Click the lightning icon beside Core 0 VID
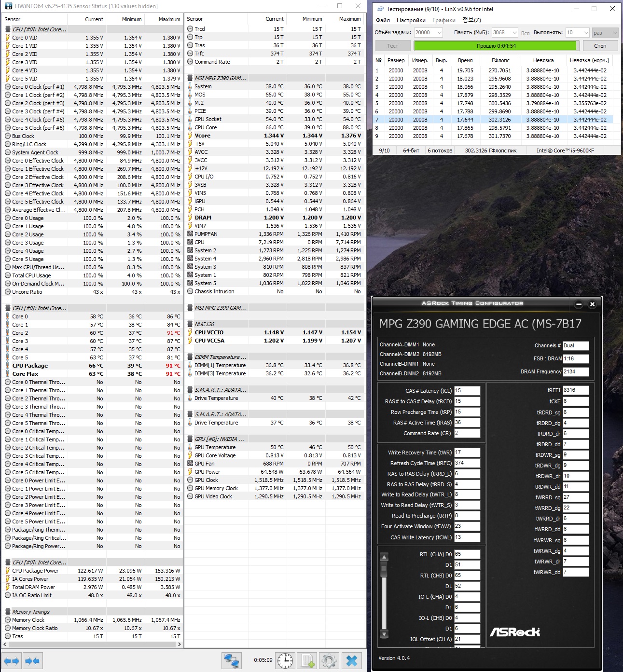Image resolution: width=623 pixels, height=672 pixels. pyautogui.click(x=8, y=38)
